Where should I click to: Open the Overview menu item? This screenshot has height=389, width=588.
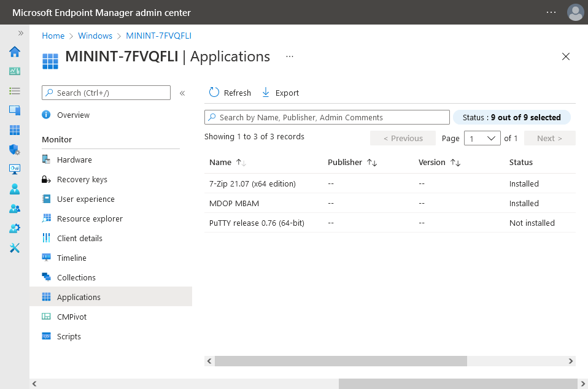pos(110,115)
